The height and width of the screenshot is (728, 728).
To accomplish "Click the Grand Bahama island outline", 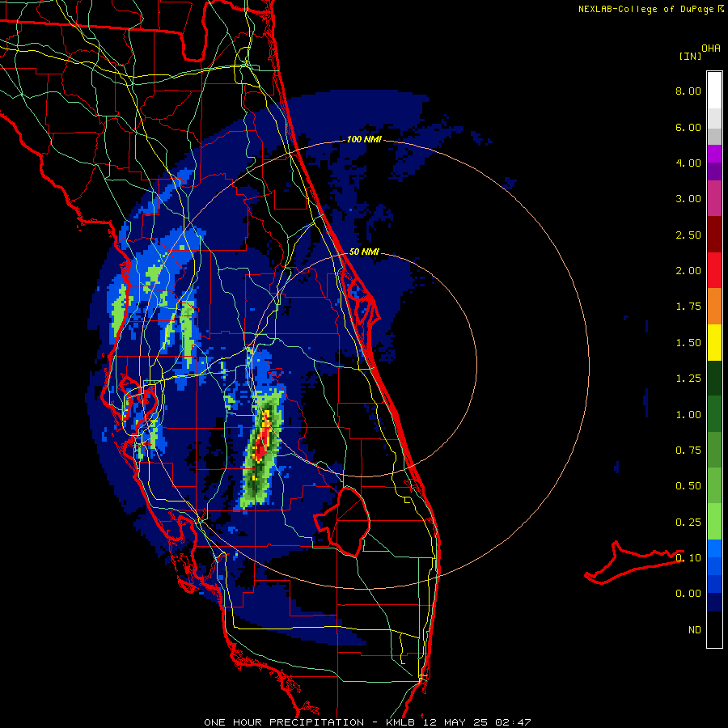I will coord(633,562).
